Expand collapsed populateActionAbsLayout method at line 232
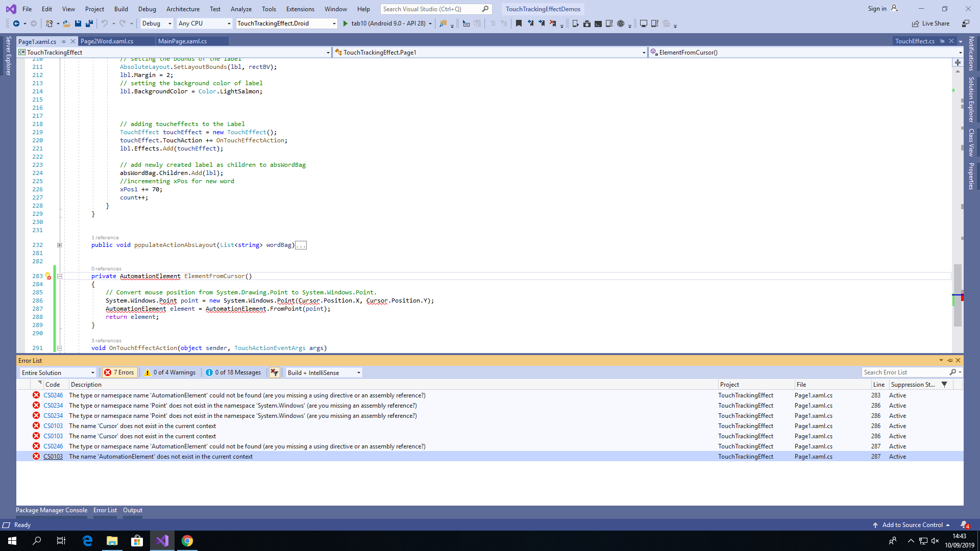Screen dimensions: 980x551 click(59, 245)
